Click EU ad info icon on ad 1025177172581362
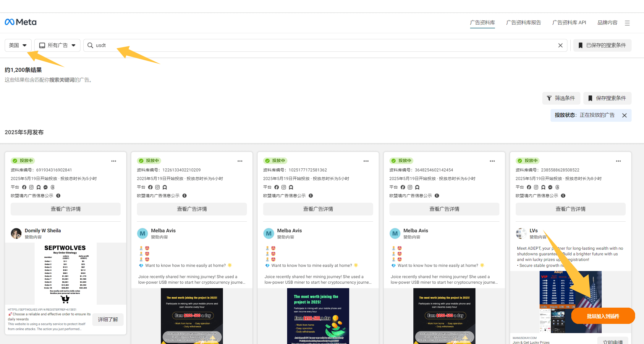This screenshot has height=344, width=644. pos(311,196)
